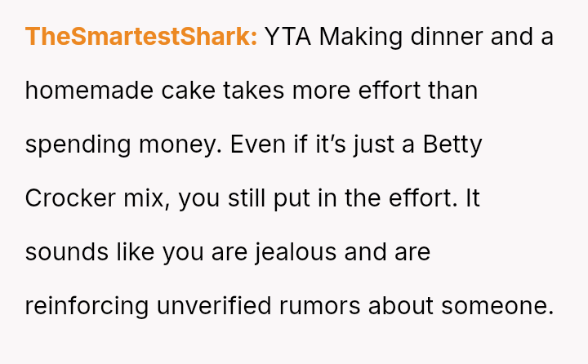Click the phrase "you still put in"
588x364 pixels.
click(x=266, y=198)
